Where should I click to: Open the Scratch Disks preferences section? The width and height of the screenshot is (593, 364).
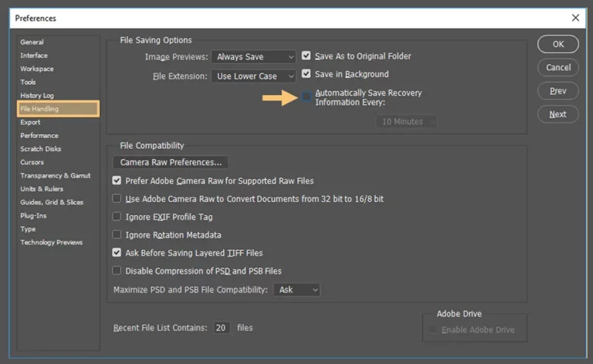coord(40,149)
